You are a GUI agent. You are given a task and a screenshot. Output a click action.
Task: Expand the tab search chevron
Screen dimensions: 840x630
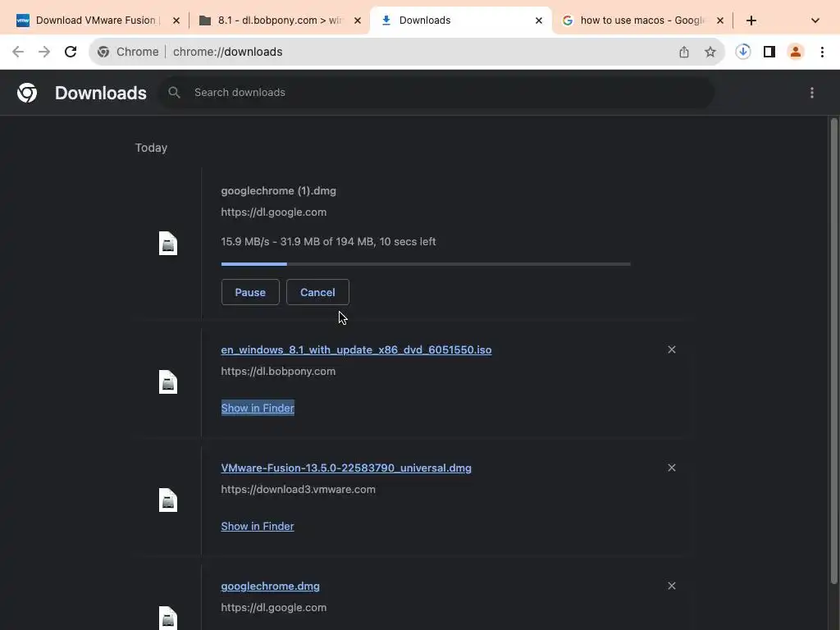[815, 21]
